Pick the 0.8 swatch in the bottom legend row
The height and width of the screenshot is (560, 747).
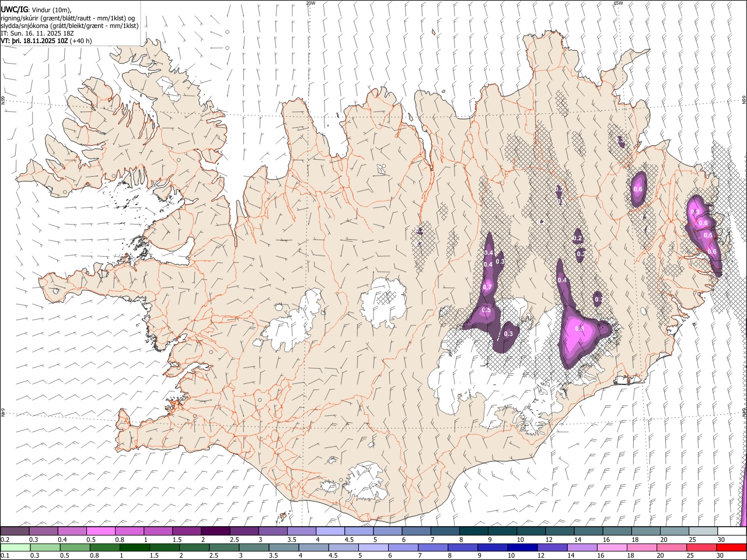coord(104,547)
